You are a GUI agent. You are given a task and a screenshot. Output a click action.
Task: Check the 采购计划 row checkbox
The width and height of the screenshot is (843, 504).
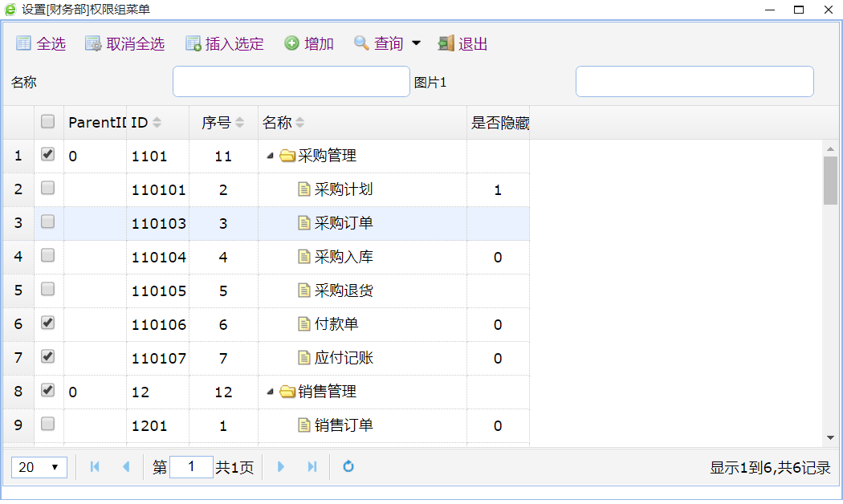pos(48,189)
